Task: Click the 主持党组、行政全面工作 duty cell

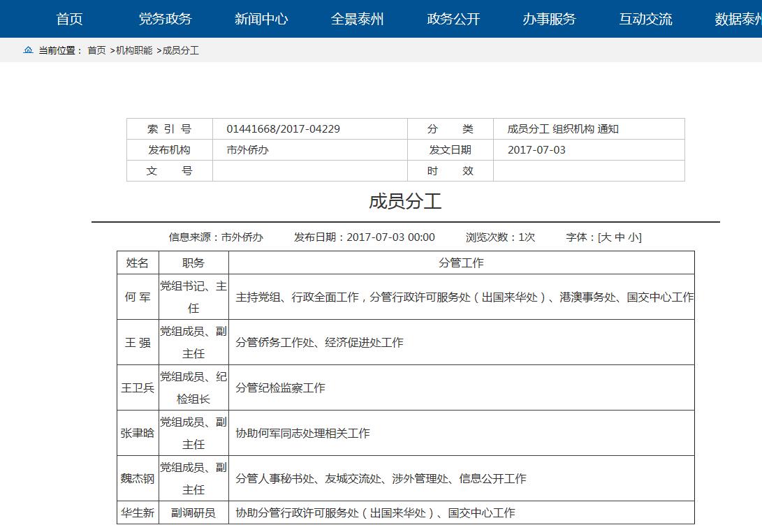Action: (x=461, y=297)
